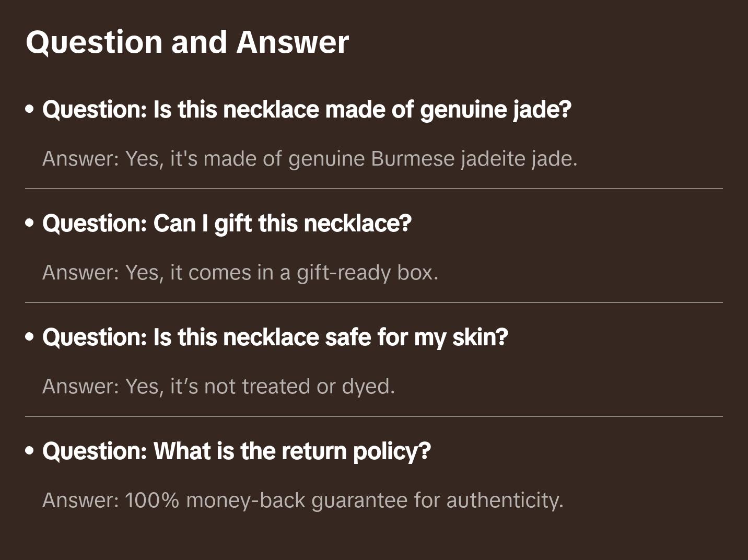Click bullet before the return policy question
The width and height of the screenshot is (748, 560).
pyautogui.click(x=30, y=451)
